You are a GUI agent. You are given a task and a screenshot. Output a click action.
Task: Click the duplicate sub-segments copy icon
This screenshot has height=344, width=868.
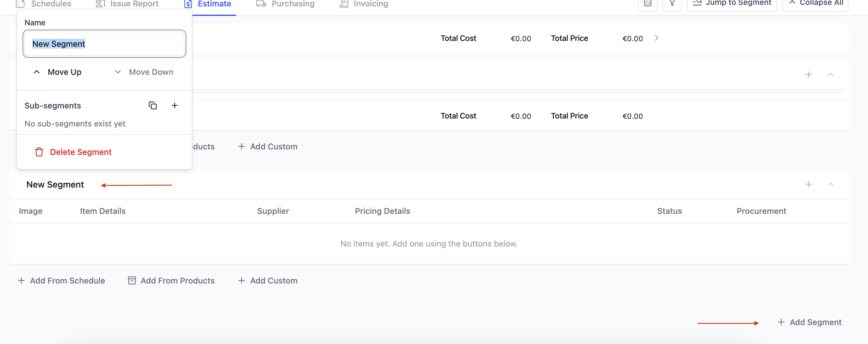(153, 105)
